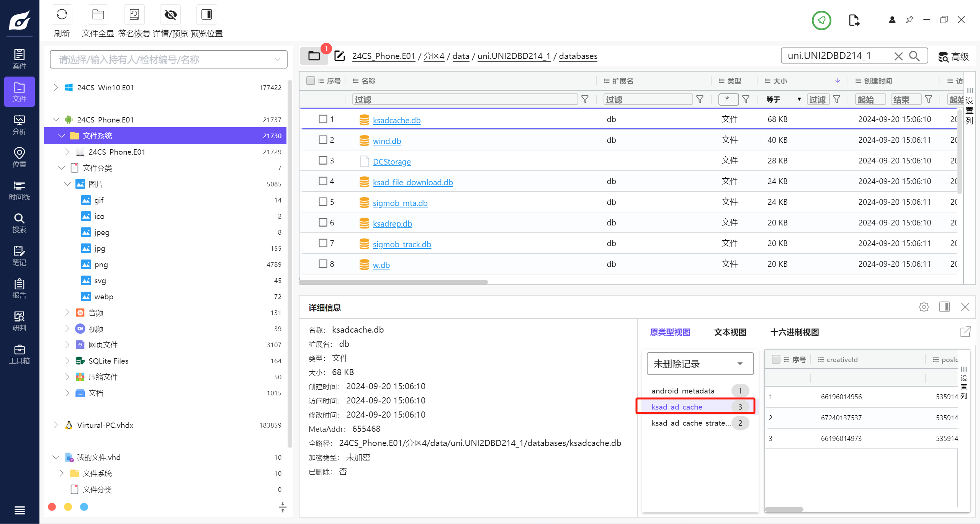Select all files with header checkbox

tap(311, 81)
